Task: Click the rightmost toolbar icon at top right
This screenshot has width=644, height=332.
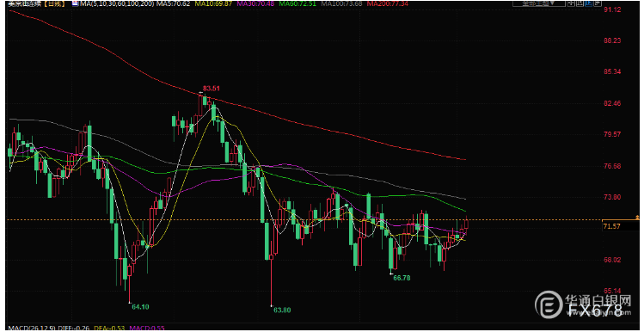Action: coord(598,3)
